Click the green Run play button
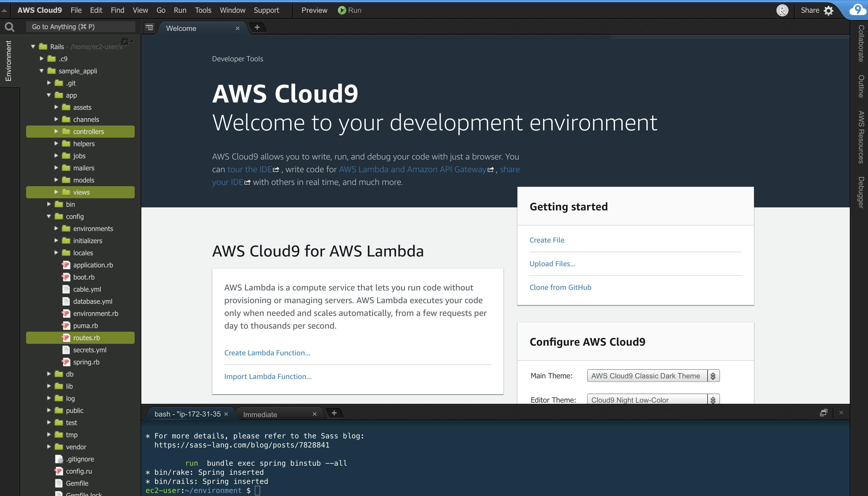Image resolution: width=868 pixels, height=496 pixels. click(341, 10)
